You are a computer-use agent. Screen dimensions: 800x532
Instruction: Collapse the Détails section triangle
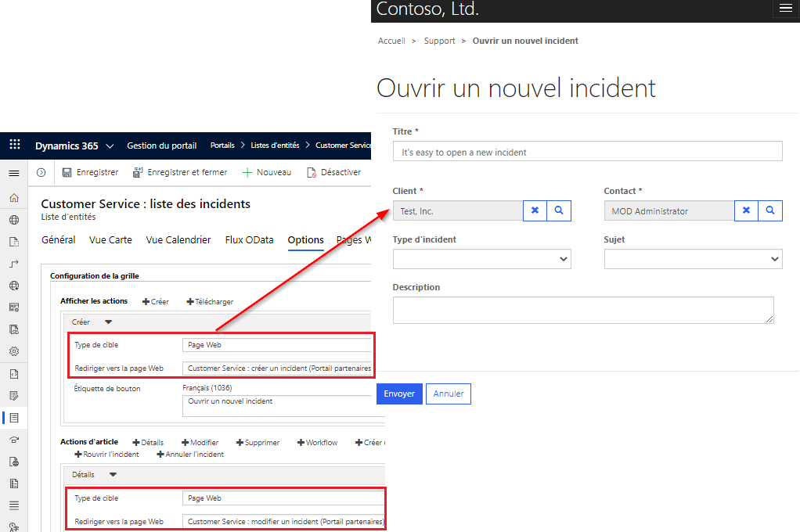[113, 474]
